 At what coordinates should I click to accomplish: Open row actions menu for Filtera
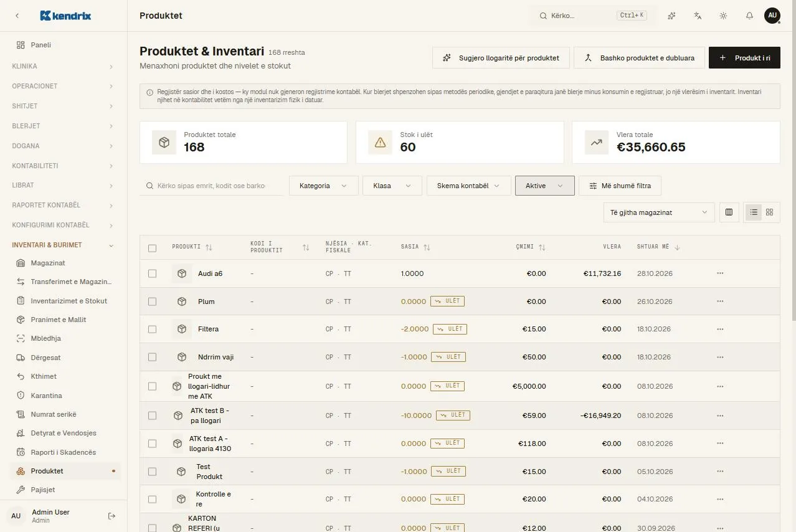click(720, 329)
